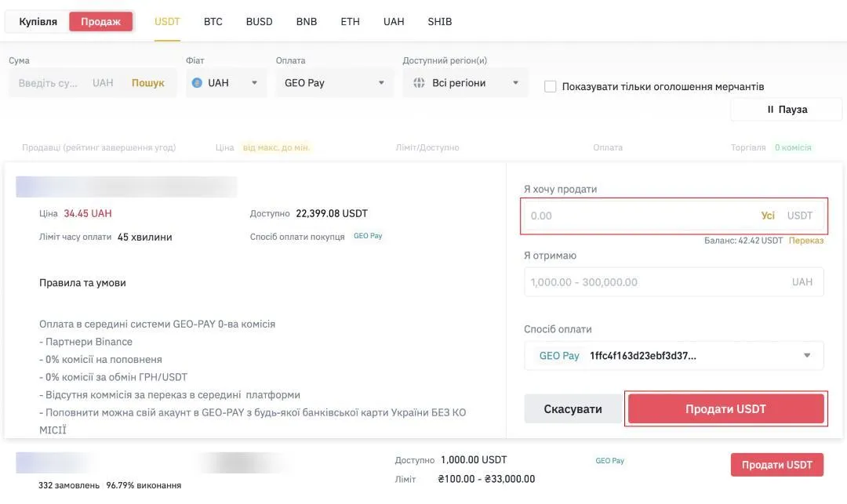Click the Пошук search button
The height and width of the screenshot is (504, 847).
pyautogui.click(x=147, y=83)
